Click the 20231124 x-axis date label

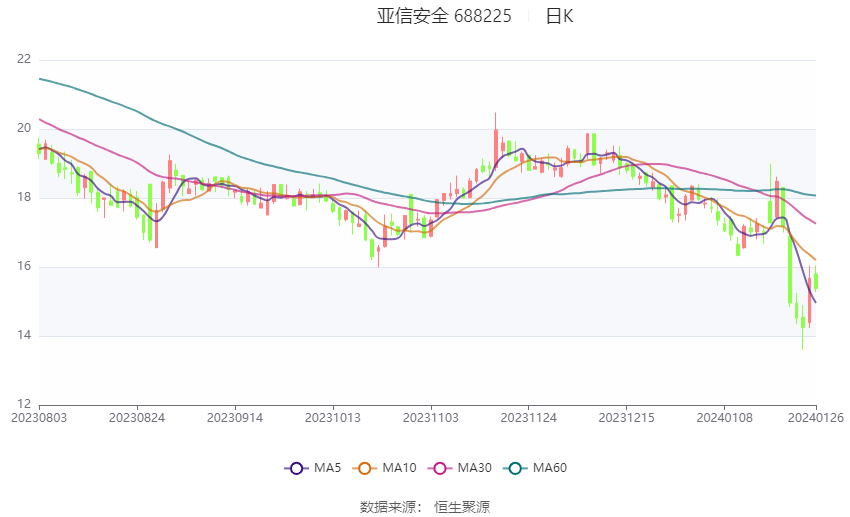[x=529, y=418]
